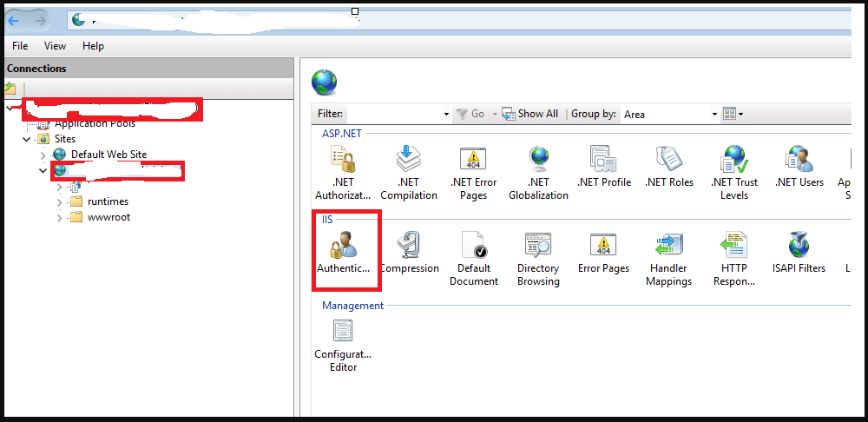Expand the wwwroot folder
868x422 pixels.
[x=60, y=218]
